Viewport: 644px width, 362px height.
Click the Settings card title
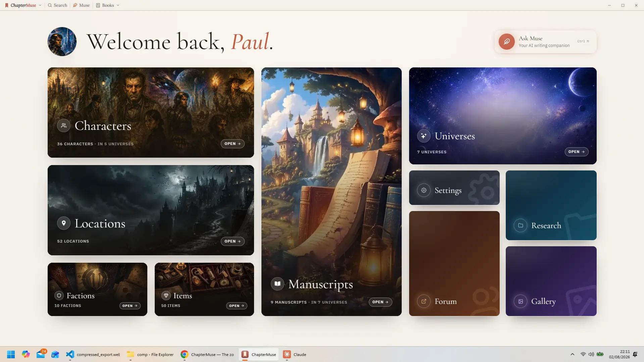click(x=448, y=190)
